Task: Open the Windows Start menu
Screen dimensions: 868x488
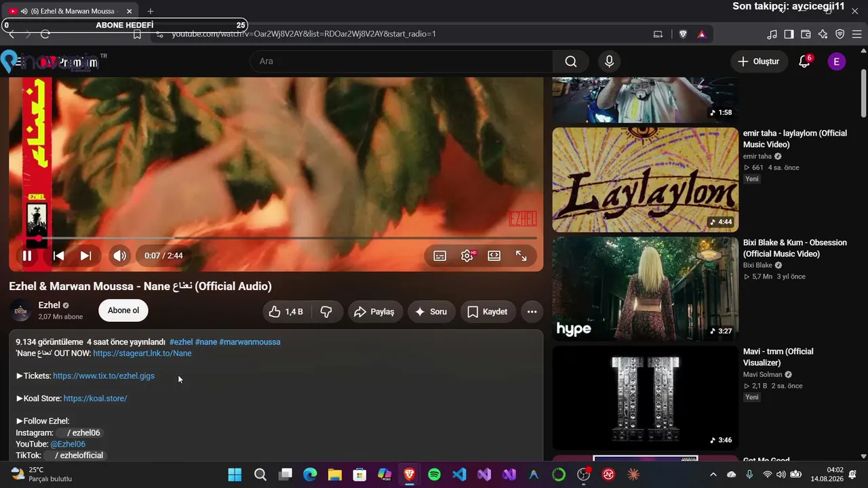Action: coord(235,474)
